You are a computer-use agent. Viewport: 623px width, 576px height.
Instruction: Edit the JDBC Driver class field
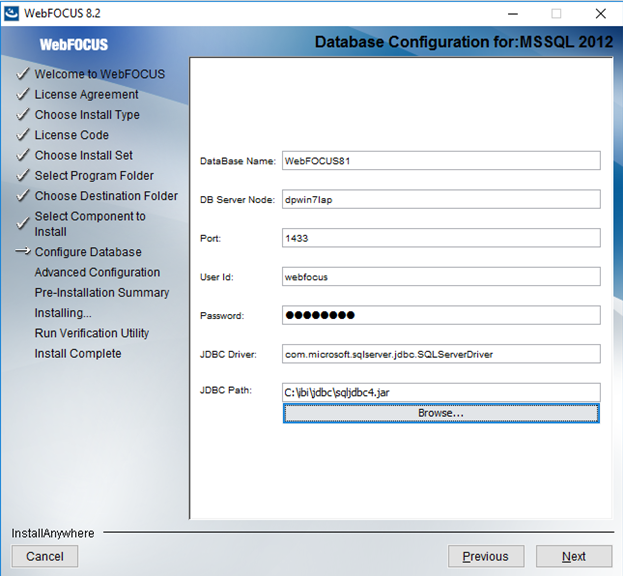click(441, 354)
